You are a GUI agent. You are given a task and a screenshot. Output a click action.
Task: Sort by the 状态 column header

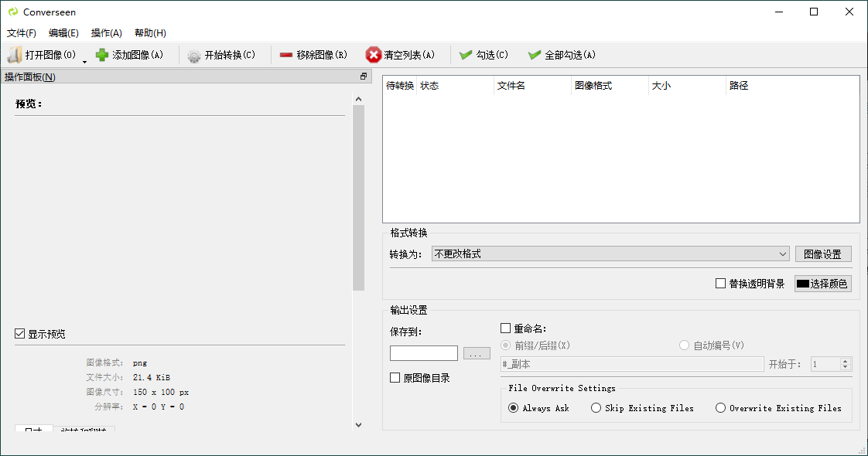[x=454, y=86]
